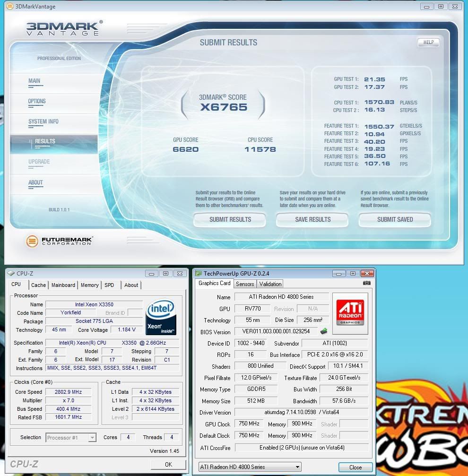
Task: Expand the ATI Radeon HD 4800 Series dropdown
Action: [x=250, y=467]
